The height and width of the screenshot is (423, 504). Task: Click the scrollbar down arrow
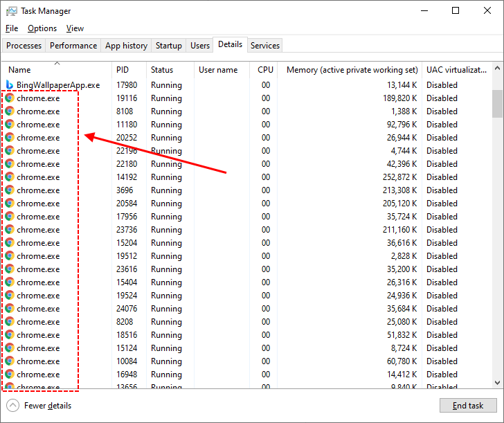tap(497, 382)
